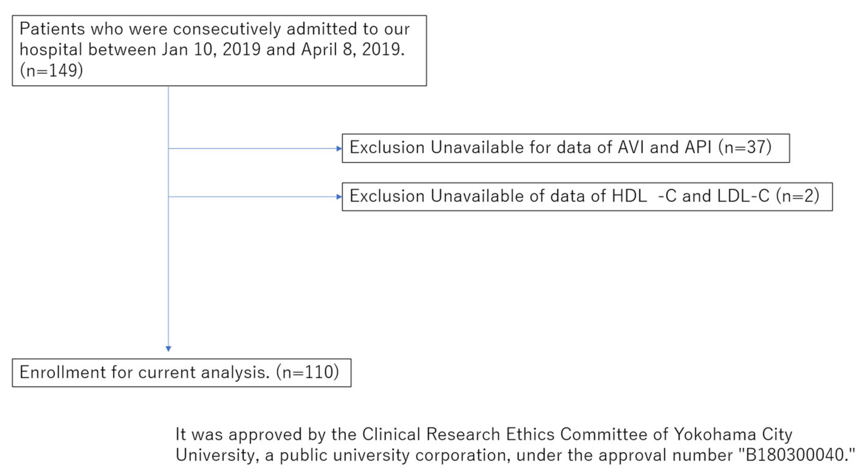The image size is (868, 475).
Task: Click the arrowhead pointing to AVI and API exclusion
Action: click(x=339, y=148)
